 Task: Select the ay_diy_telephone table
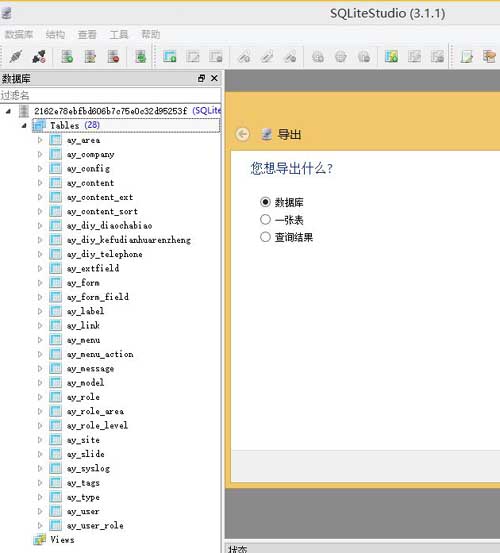105,254
